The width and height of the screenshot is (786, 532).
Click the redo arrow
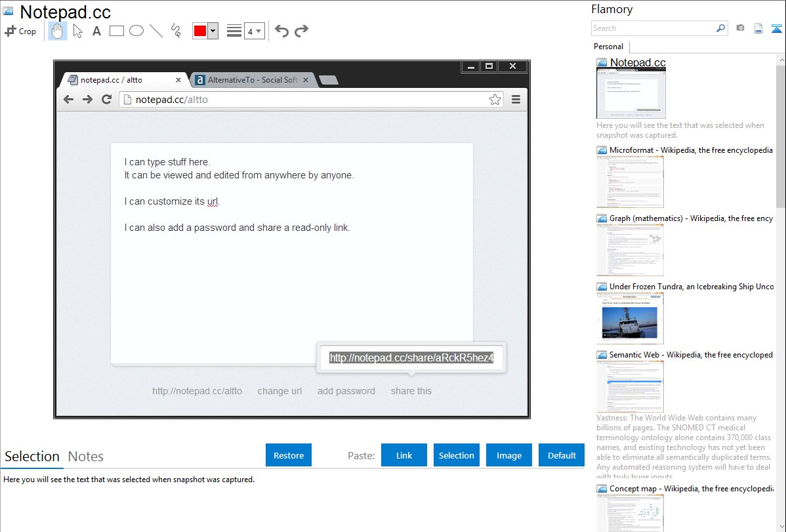click(301, 31)
